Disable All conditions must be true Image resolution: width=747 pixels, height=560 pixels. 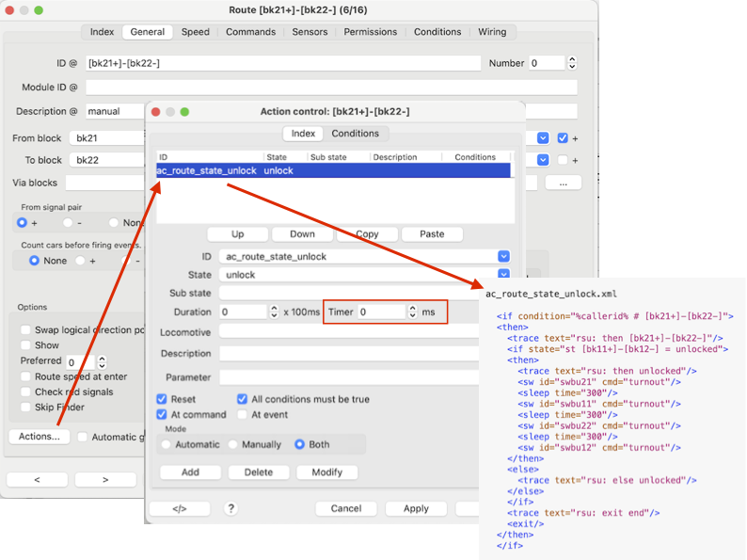(243, 399)
